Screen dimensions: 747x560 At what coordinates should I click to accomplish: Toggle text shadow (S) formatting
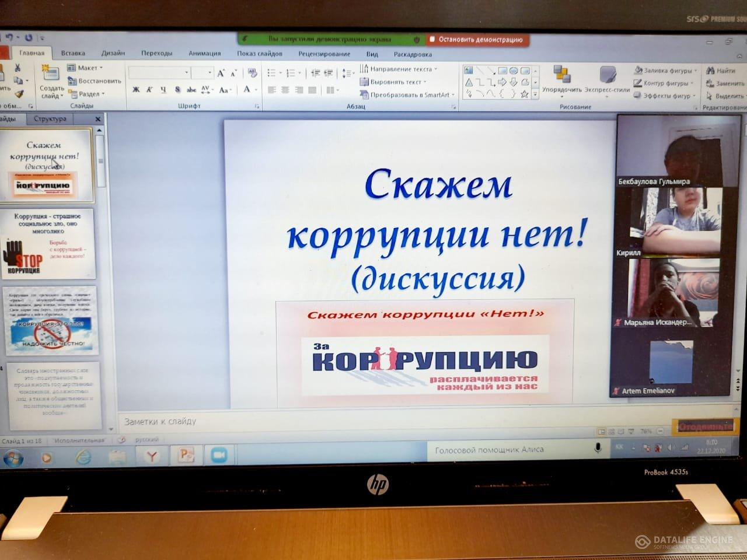[177, 90]
